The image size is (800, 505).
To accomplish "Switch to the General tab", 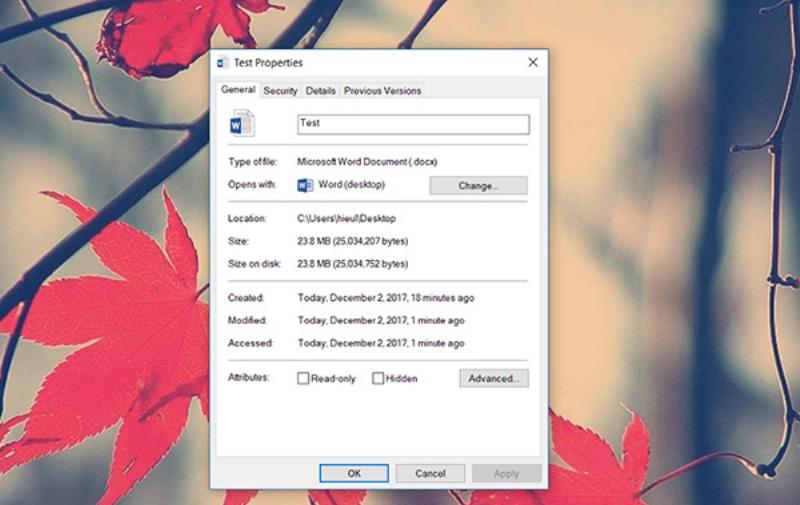I will click(238, 90).
